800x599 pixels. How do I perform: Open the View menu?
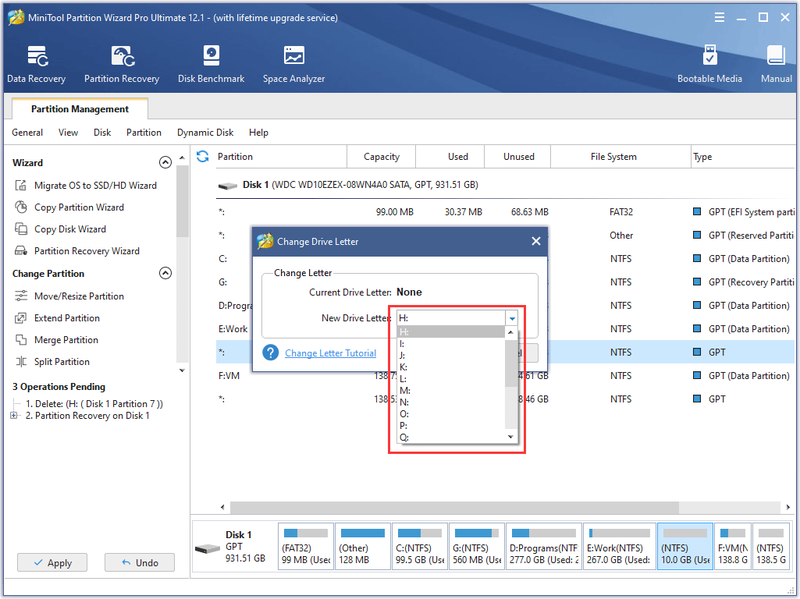coord(68,132)
